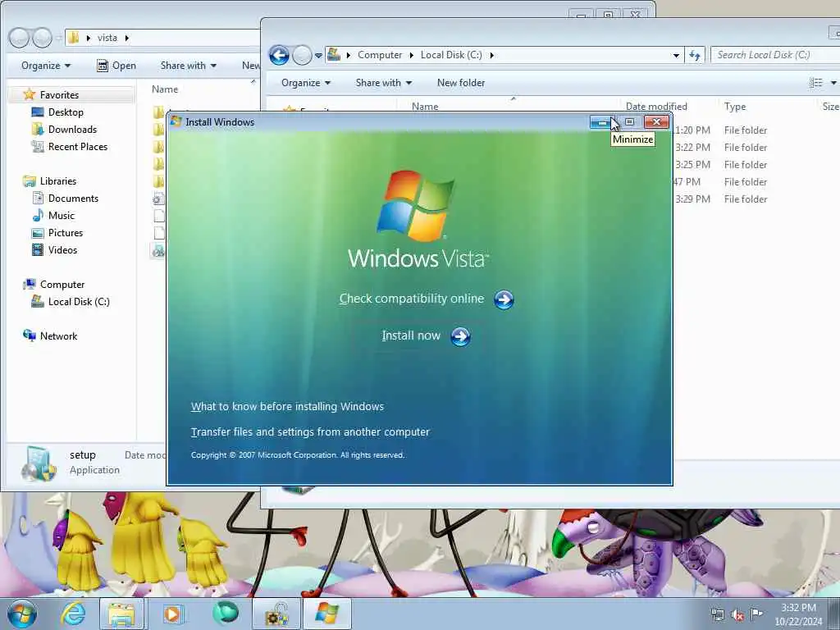The image size is (840, 630).
Task: Expand the arrow after Computer breadcrumb
Action: point(412,55)
